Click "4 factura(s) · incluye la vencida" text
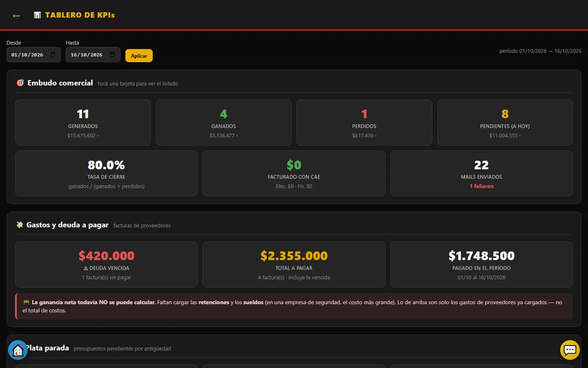 tap(294, 277)
